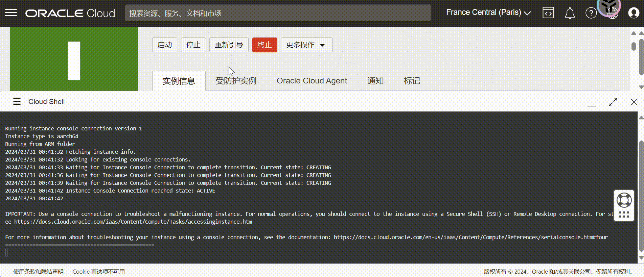Click the 终止 terminate button
The height and width of the screenshot is (277, 644).
coord(264,45)
